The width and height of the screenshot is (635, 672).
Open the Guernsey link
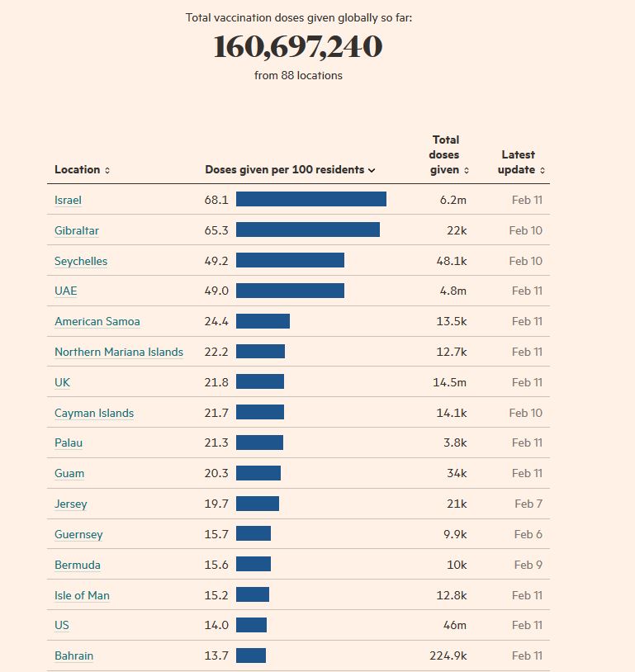[x=78, y=535]
